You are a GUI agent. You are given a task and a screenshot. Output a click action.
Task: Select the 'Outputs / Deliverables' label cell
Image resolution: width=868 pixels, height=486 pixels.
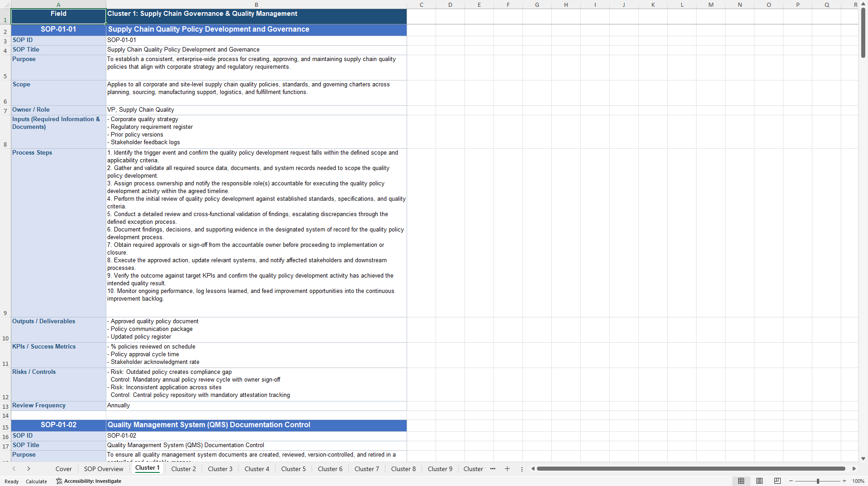58,330
